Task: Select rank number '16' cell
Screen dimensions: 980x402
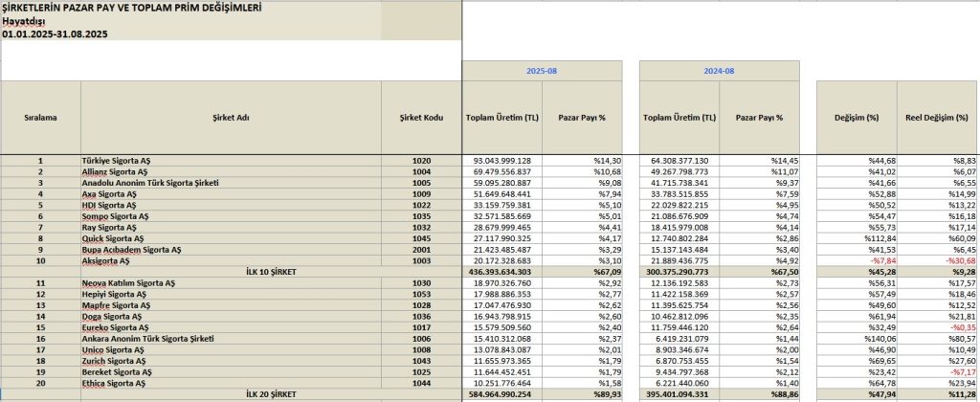Action: coord(40,338)
